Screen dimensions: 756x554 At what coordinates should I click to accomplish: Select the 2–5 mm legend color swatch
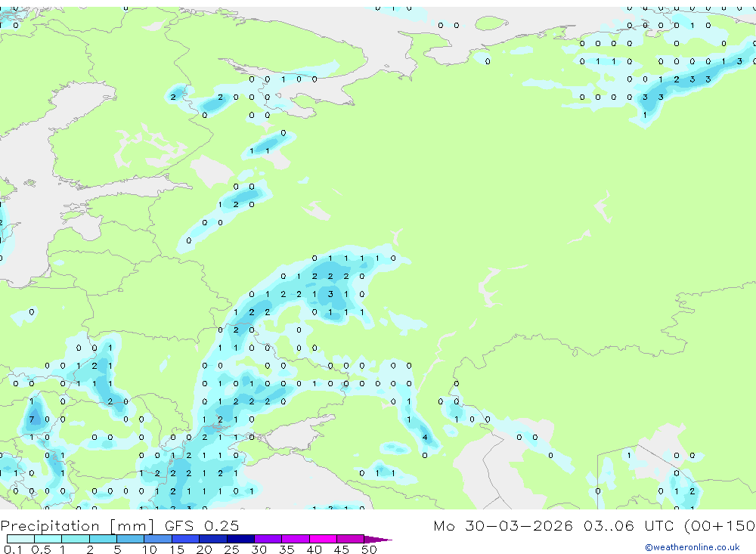(x=103, y=539)
